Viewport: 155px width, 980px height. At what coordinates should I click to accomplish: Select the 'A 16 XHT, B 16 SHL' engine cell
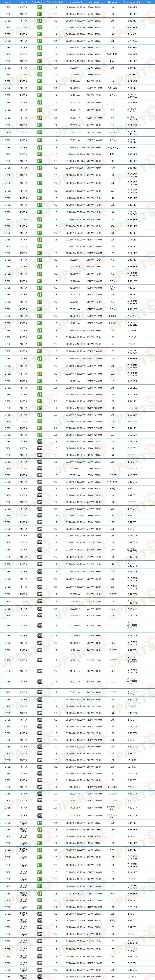[x=132, y=323]
